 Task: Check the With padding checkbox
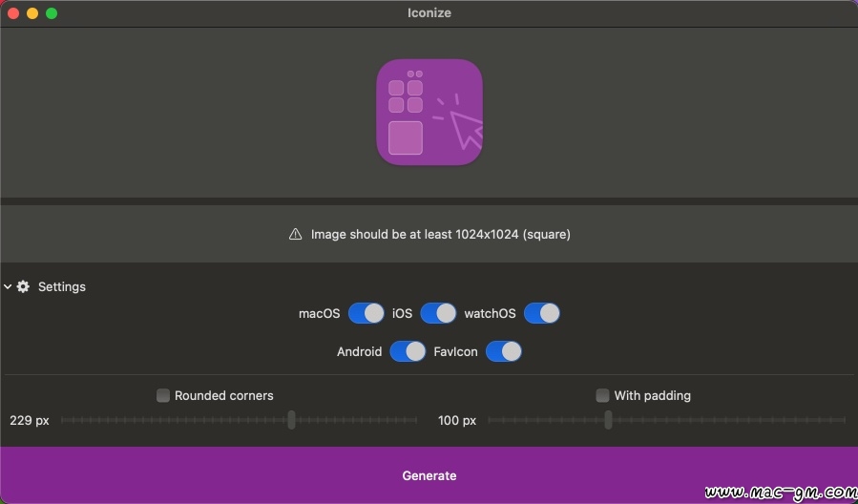pos(602,395)
